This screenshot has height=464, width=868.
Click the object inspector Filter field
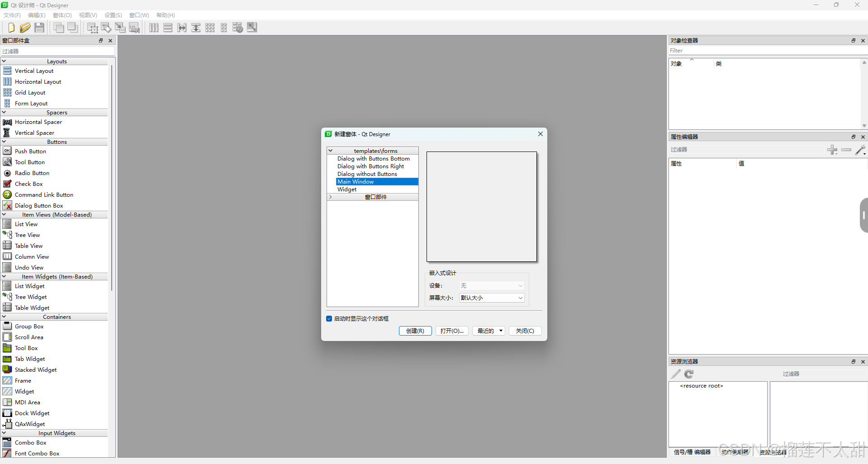(x=768, y=51)
